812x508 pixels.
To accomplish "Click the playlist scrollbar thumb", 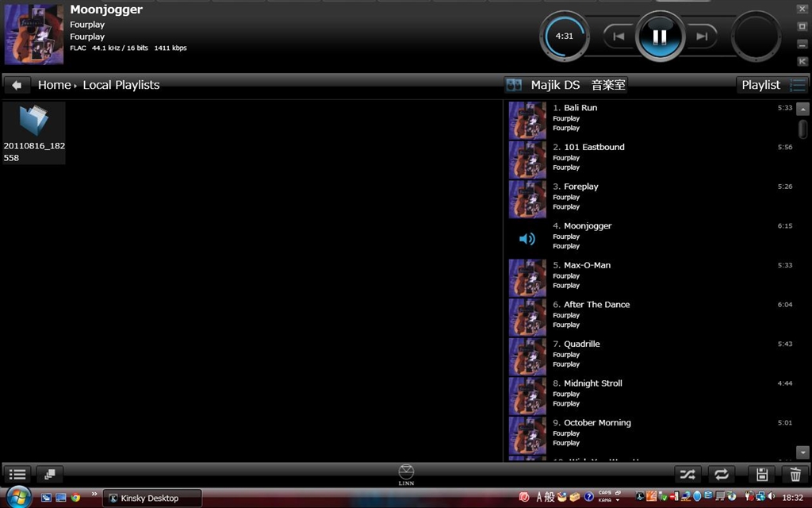I will click(x=802, y=129).
